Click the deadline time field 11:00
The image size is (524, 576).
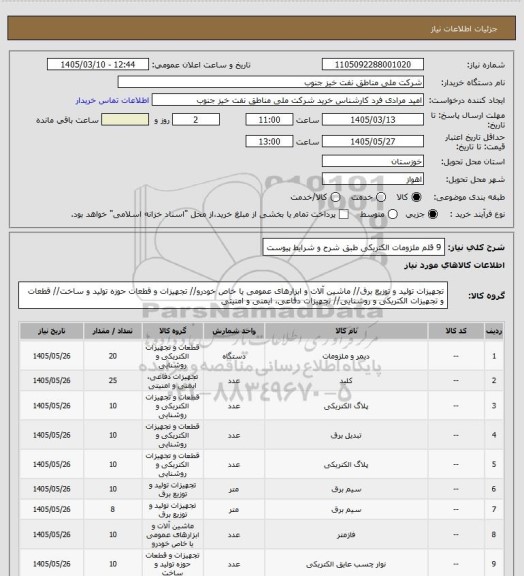[x=269, y=120]
